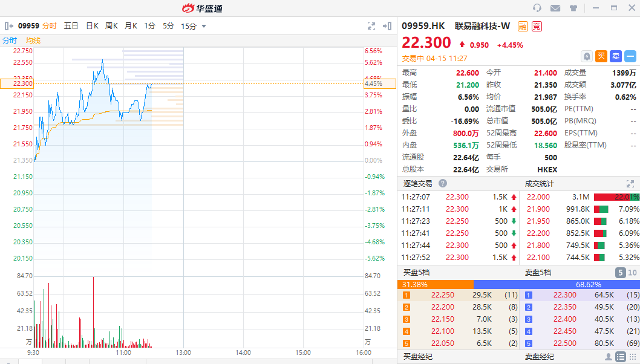Click help icon beside 逐笔交易
This screenshot has height=364, width=640.
pos(443,183)
